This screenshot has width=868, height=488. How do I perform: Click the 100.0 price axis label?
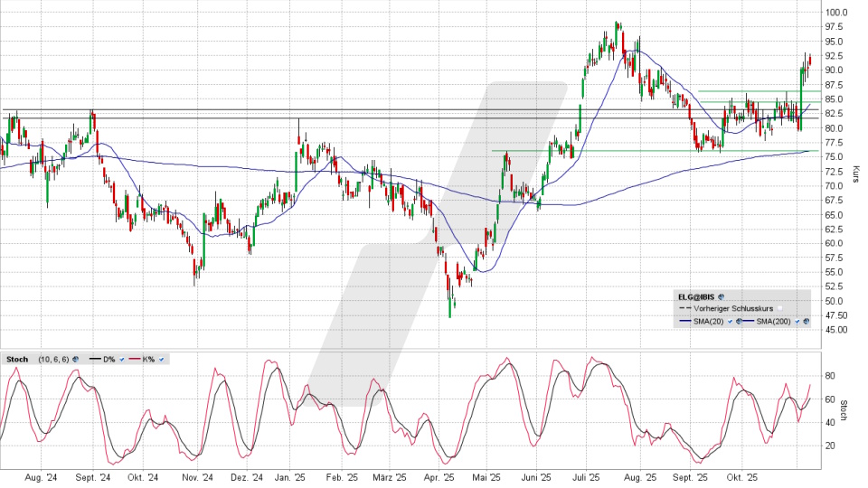tap(835, 13)
